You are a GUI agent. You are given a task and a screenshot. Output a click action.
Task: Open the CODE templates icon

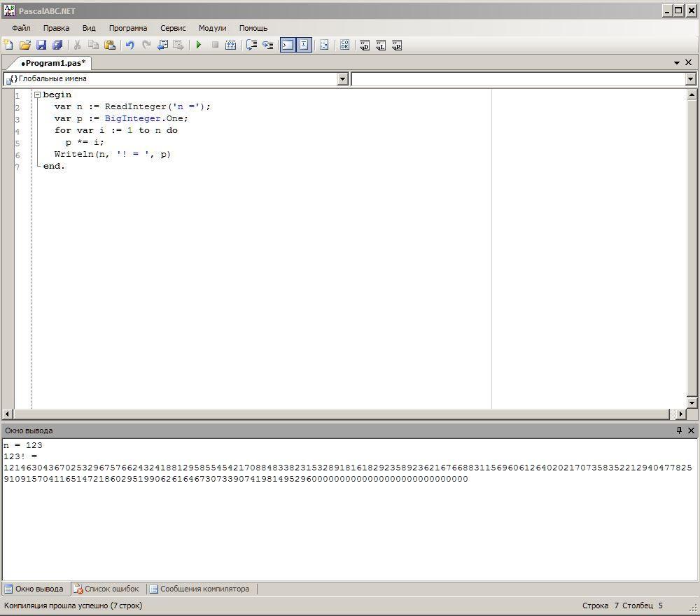click(344, 45)
